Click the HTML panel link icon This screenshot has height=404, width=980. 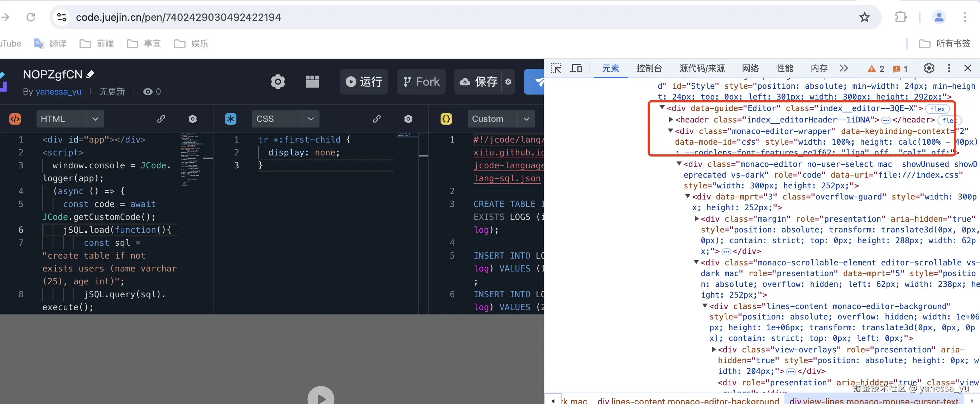(161, 119)
